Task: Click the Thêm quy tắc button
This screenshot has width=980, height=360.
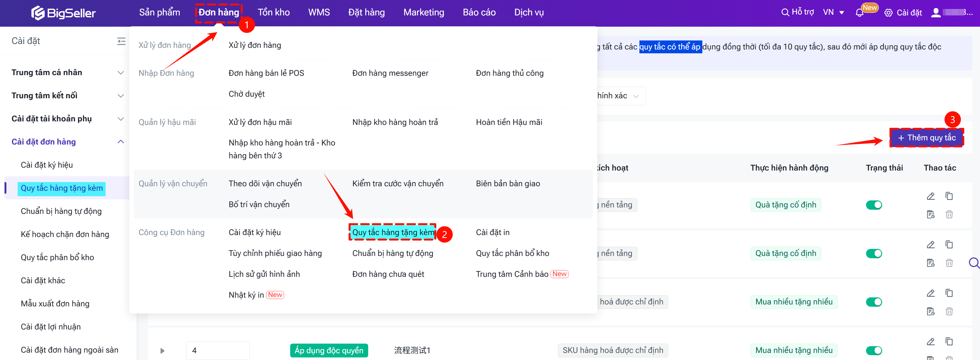Action: [x=926, y=138]
